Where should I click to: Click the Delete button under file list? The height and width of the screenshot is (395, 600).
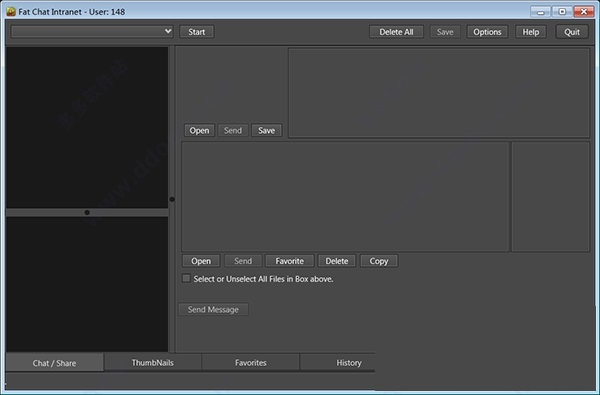click(x=337, y=261)
